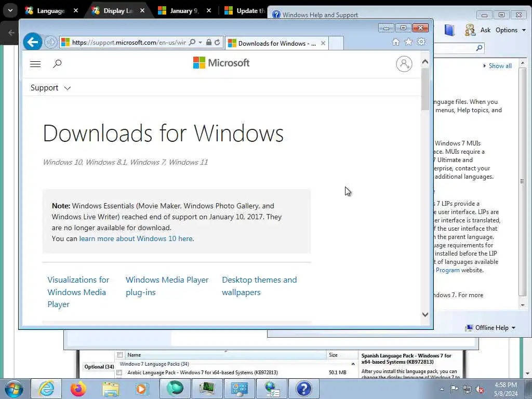Click the support.microsoft.com URL field
Screen dimensions: 532x399
pyautogui.click(x=129, y=43)
